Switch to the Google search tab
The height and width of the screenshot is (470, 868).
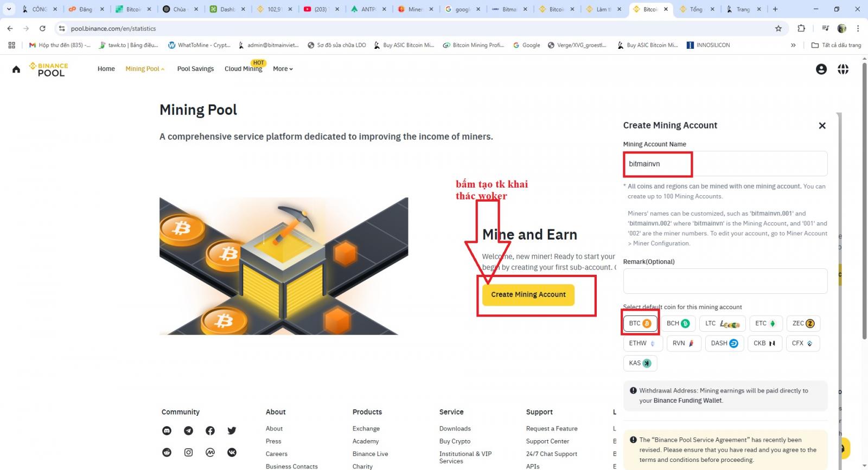(x=462, y=9)
